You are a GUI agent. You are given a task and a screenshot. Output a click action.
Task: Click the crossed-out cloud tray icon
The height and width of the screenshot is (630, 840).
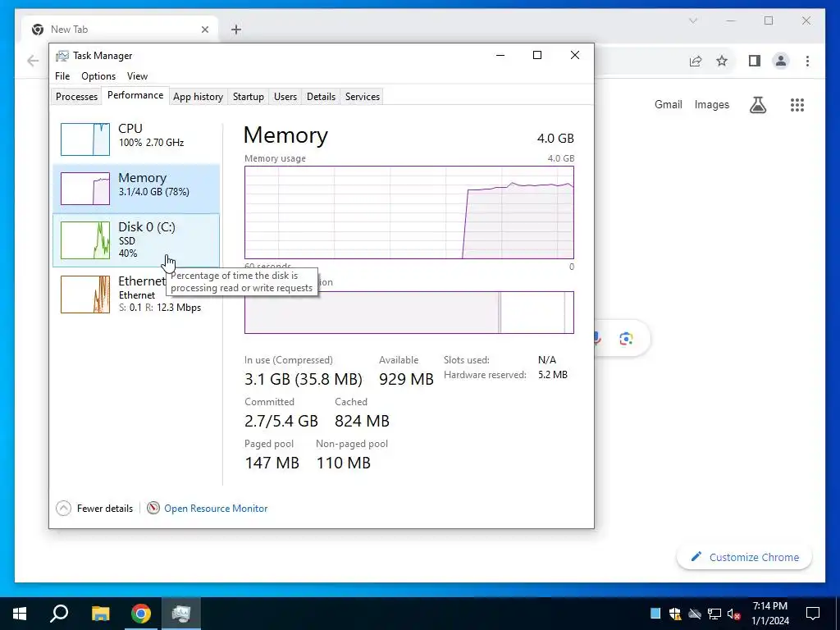coord(695,614)
